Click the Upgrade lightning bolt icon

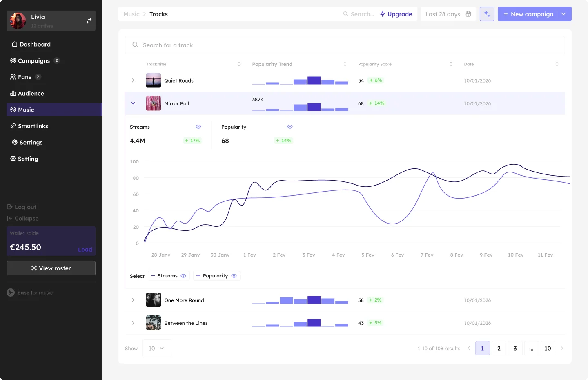click(383, 14)
